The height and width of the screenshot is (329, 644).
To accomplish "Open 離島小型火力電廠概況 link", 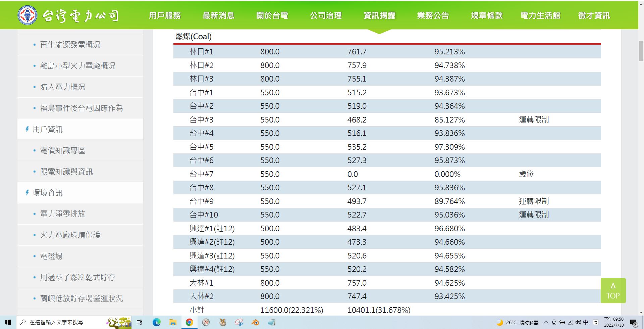I will click(77, 66).
